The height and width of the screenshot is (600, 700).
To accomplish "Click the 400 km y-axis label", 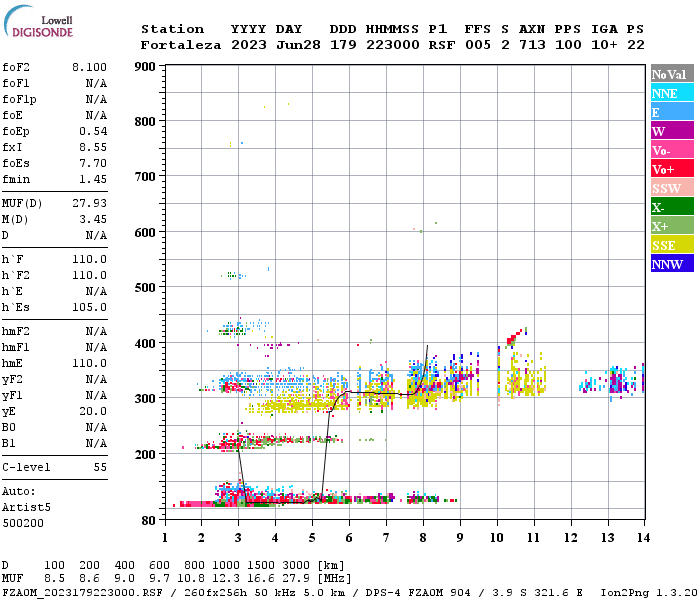I will pyautogui.click(x=145, y=343).
